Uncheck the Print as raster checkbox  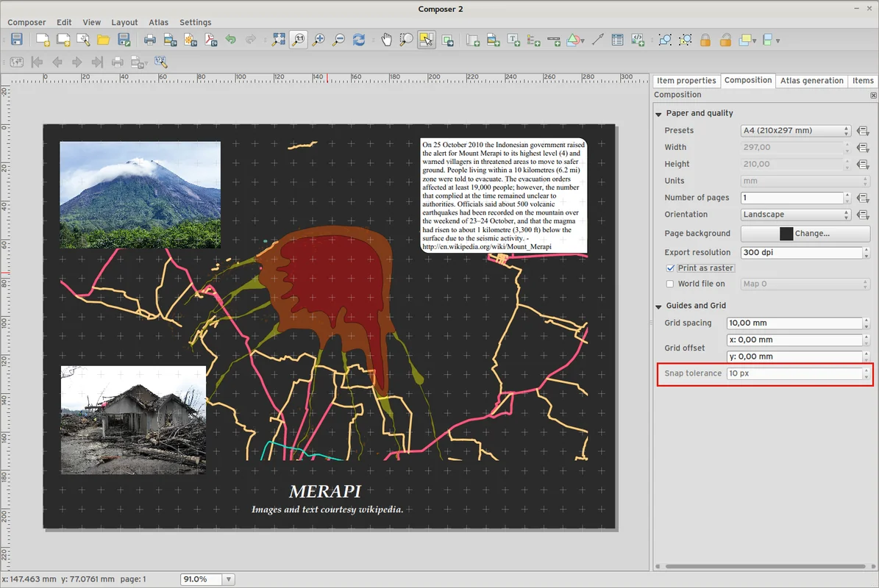(670, 268)
